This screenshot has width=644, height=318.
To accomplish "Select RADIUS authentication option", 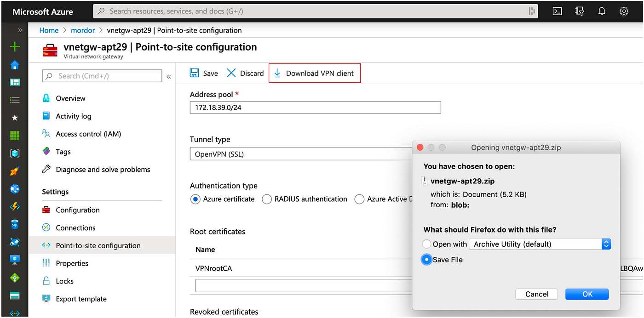I will coord(267,199).
